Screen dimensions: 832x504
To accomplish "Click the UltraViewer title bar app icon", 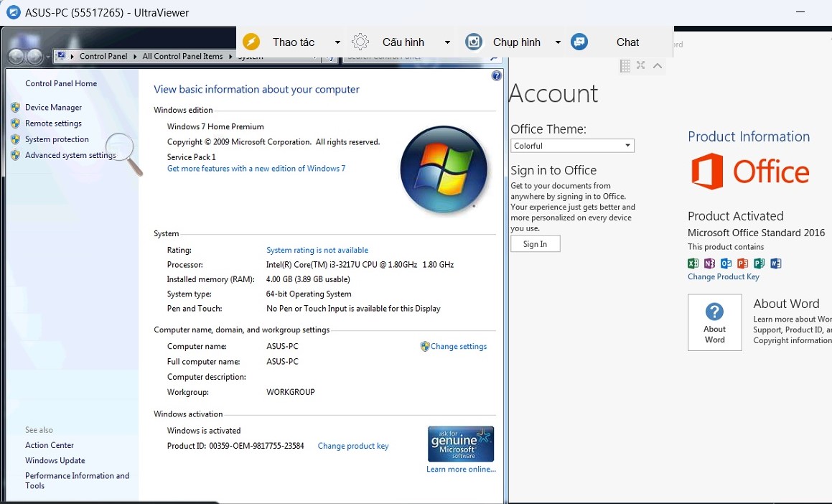I will (13, 12).
